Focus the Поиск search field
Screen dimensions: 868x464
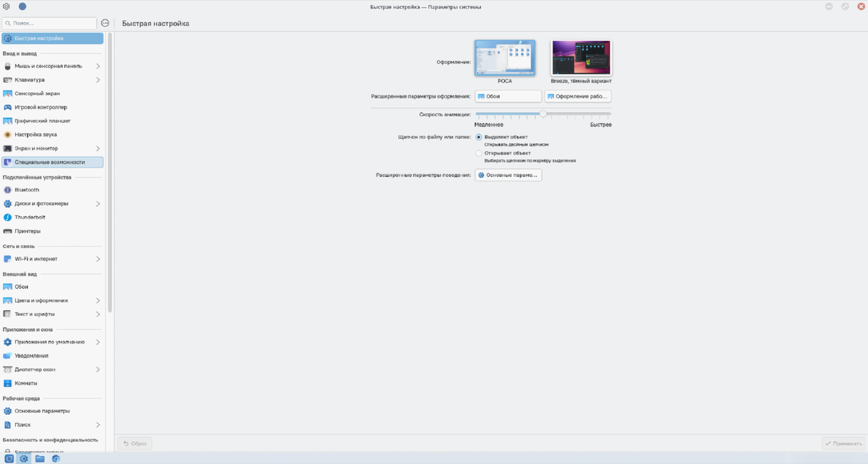tap(50, 23)
